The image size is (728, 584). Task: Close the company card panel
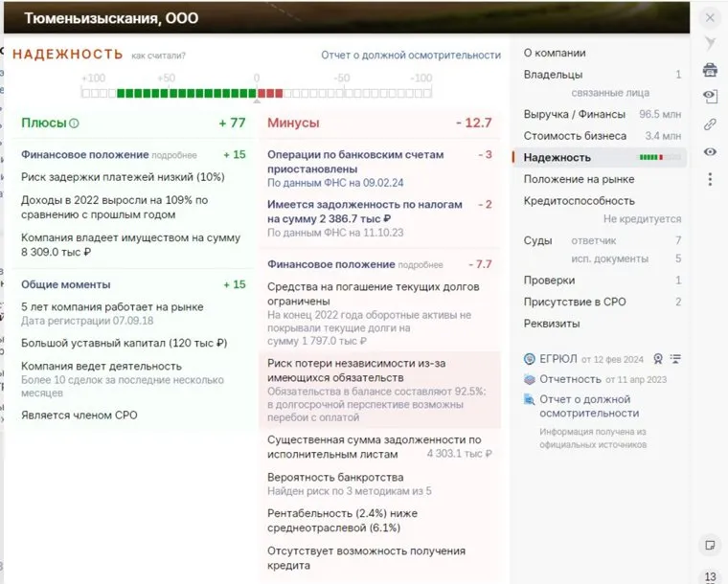[710, 17]
